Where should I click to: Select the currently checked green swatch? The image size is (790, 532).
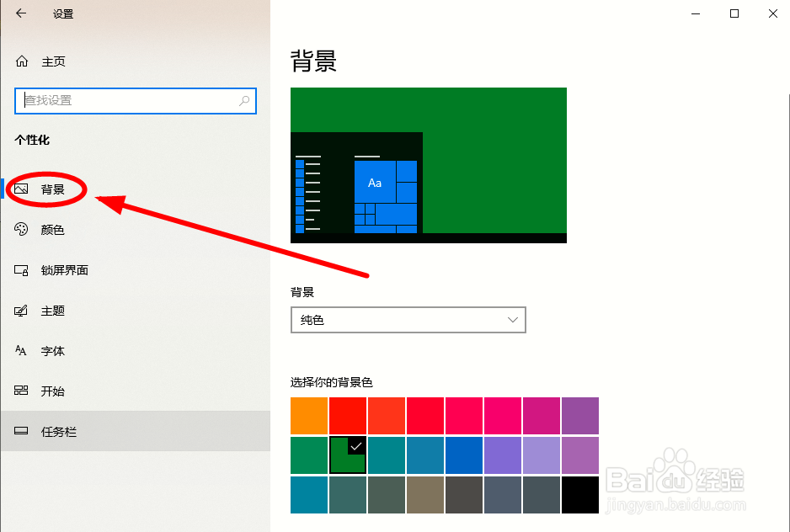pos(347,455)
